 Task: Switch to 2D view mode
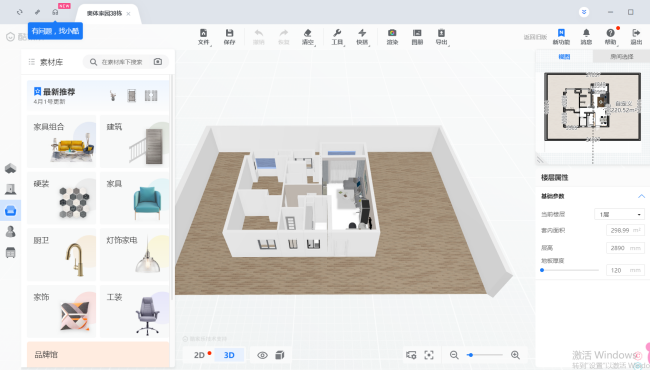tap(200, 355)
